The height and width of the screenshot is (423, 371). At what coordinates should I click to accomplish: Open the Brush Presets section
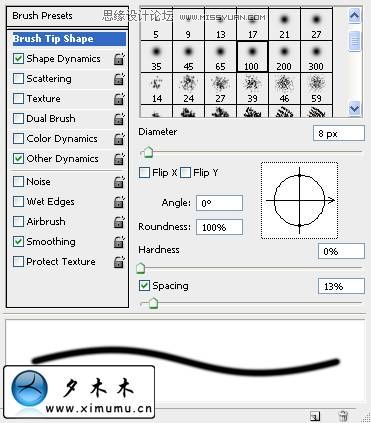67,16
